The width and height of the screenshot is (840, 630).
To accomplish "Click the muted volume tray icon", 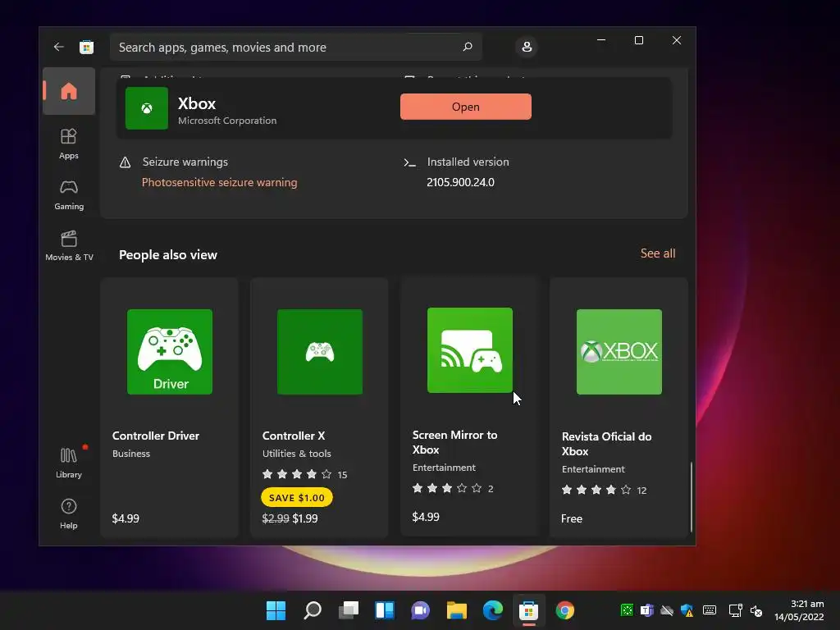I will point(756,610).
